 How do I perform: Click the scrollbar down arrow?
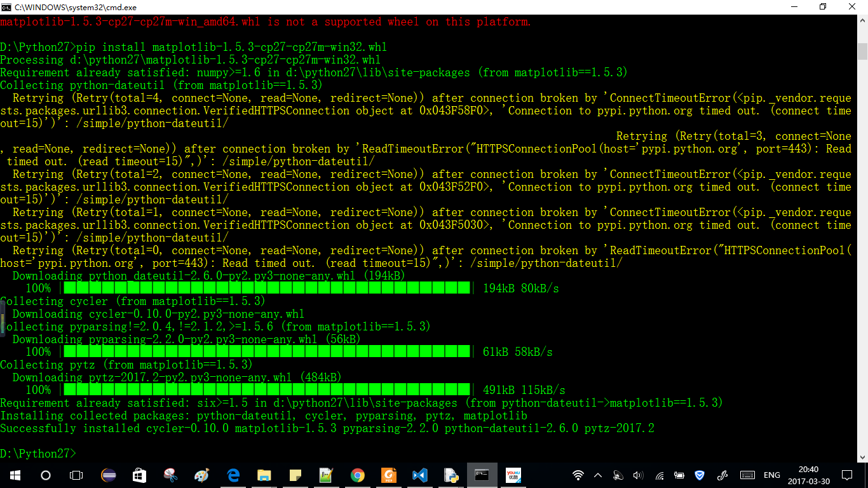pyautogui.click(x=862, y=456)
